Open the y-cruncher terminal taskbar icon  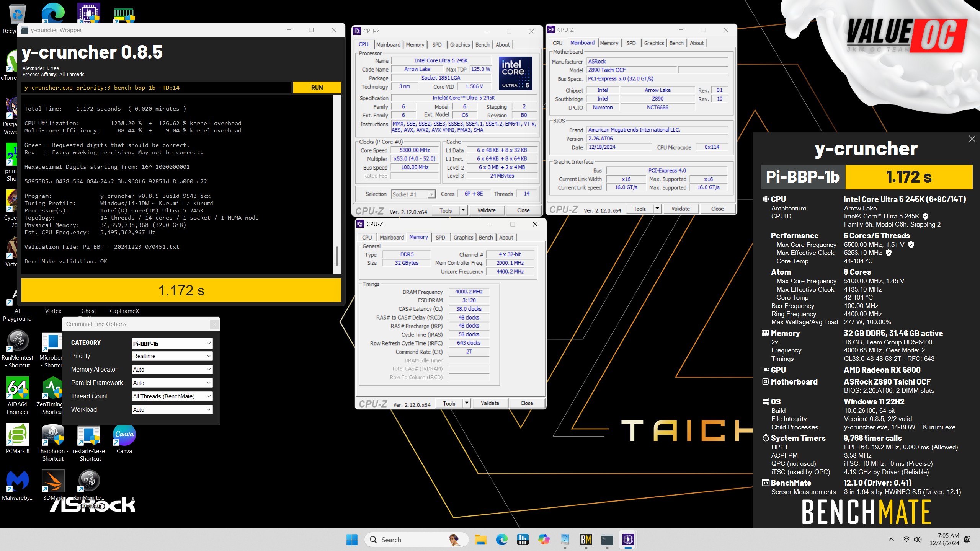coord(607,540)
